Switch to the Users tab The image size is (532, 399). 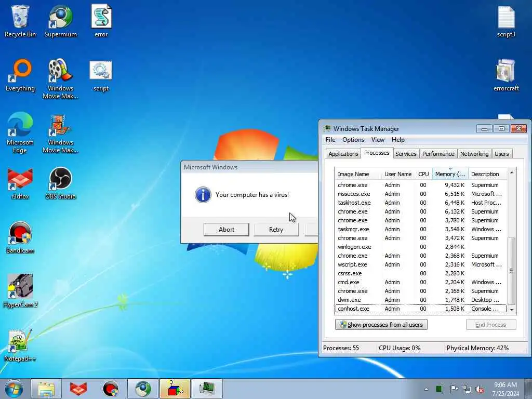click(501, 154)
